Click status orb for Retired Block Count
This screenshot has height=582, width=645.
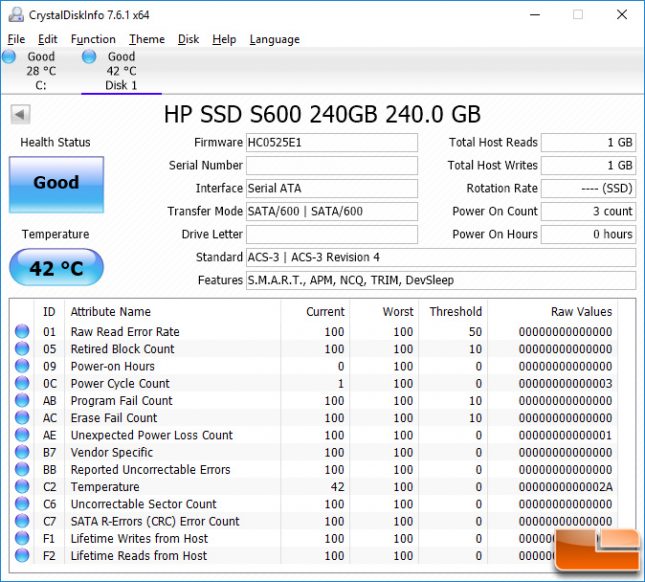click(x=22, y=349)
